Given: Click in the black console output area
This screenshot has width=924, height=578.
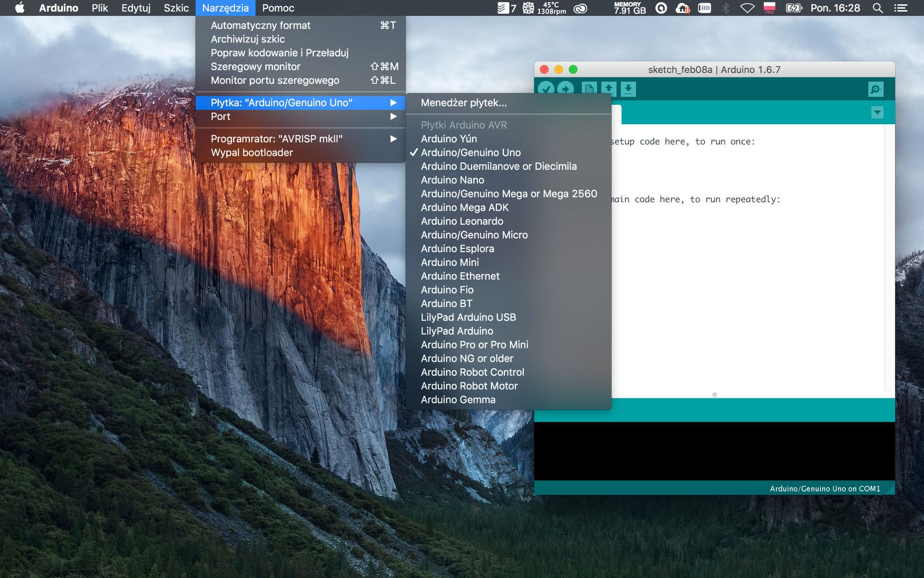Looking at the screenshot, I should (714, 451).
